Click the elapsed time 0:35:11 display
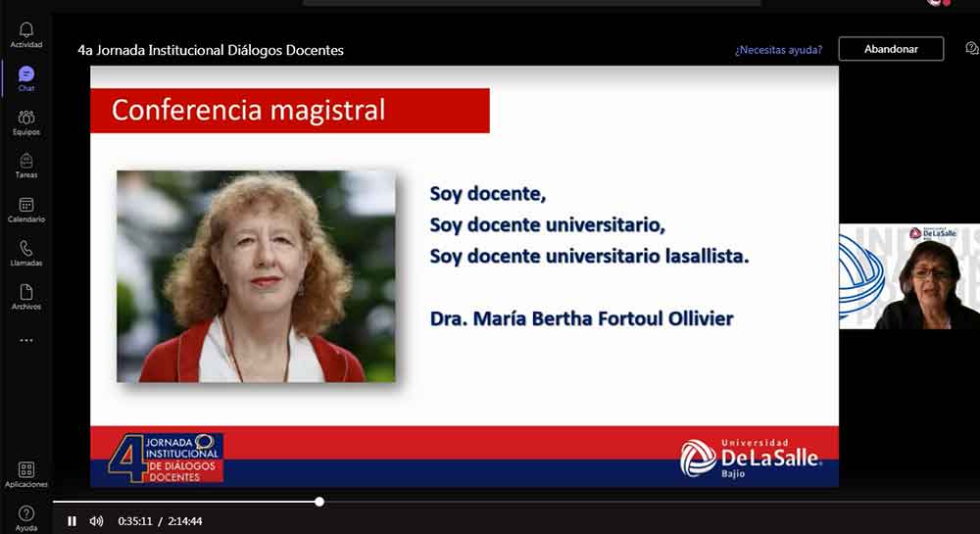 tap(134, 521)
